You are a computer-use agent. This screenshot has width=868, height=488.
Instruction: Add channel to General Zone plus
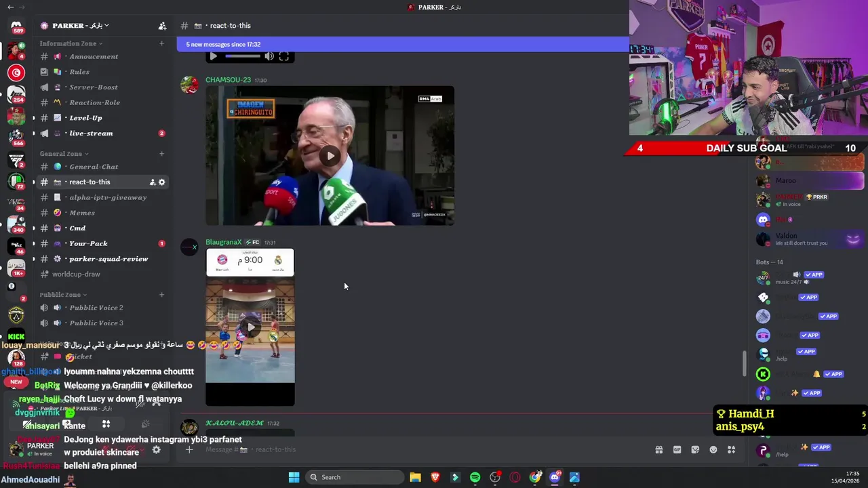point(161,154)
